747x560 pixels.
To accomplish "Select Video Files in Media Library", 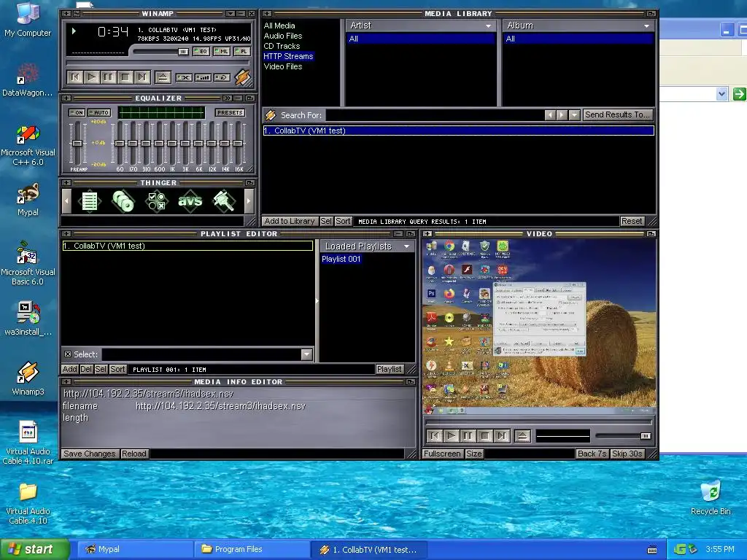I will point(283,66).
